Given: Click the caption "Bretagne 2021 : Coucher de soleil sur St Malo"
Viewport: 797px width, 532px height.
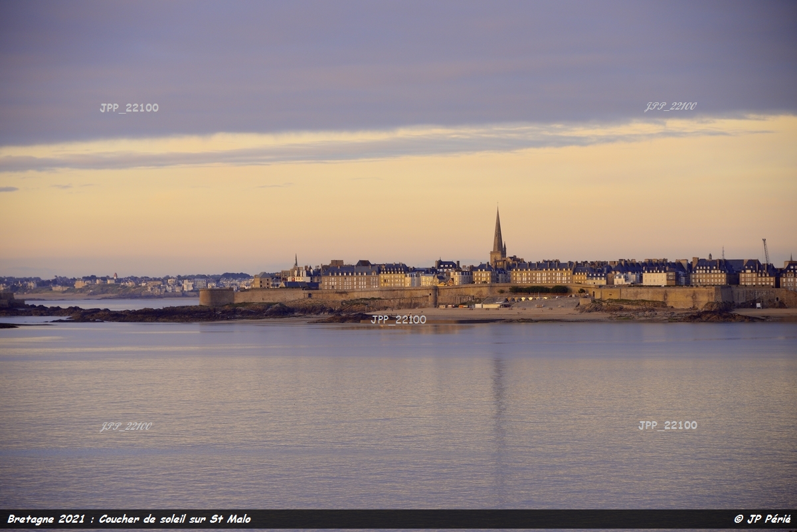Looking at the screenshot, I should pyautogui.click(x=129, y=519).
